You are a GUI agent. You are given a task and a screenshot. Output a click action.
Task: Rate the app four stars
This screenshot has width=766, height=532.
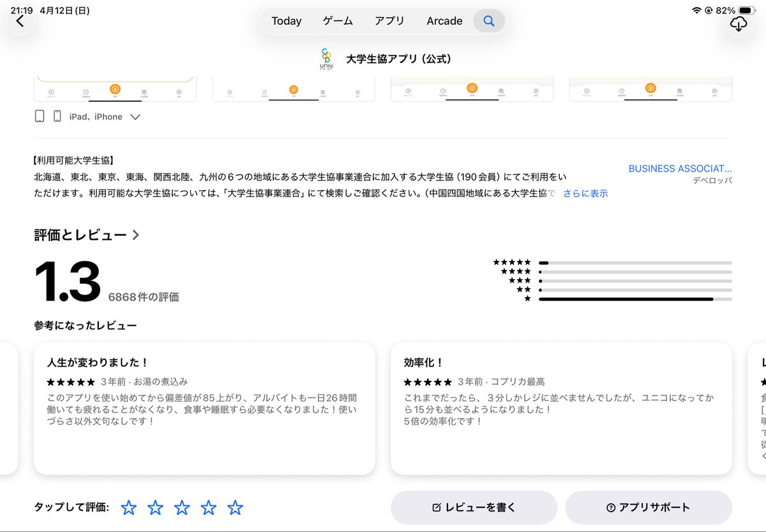click(x=209, y=508)
